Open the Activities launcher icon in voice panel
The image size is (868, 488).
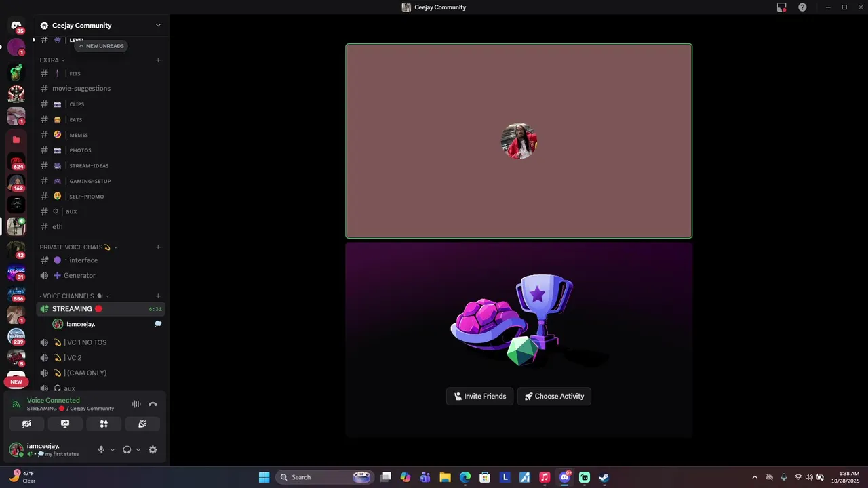click(104, 424)
